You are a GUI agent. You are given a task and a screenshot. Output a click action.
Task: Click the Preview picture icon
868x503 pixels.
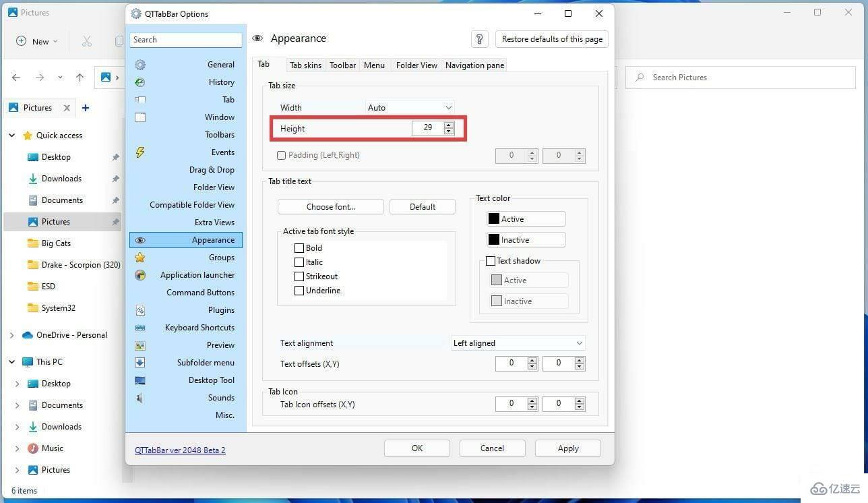(140, 345)
